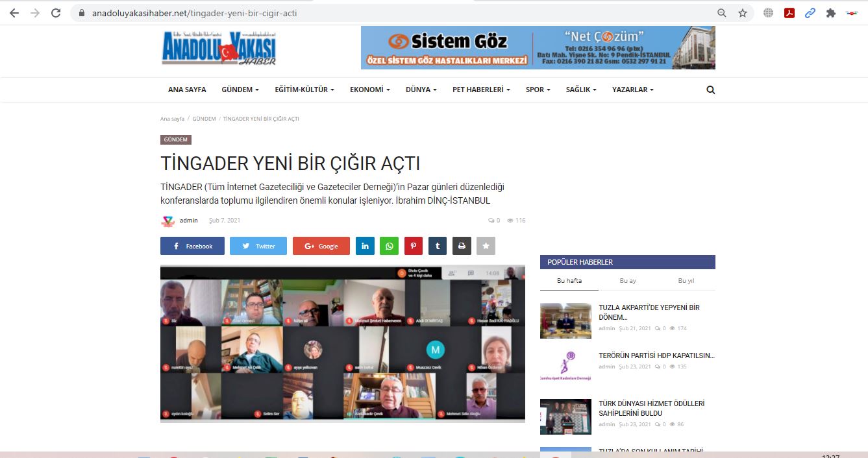Screen dimensions: 868x458
Task: Open 'TERÖRÜN PARTİSİ HDP KAPATILSIN' headline
Action: (x=656, y=356)
